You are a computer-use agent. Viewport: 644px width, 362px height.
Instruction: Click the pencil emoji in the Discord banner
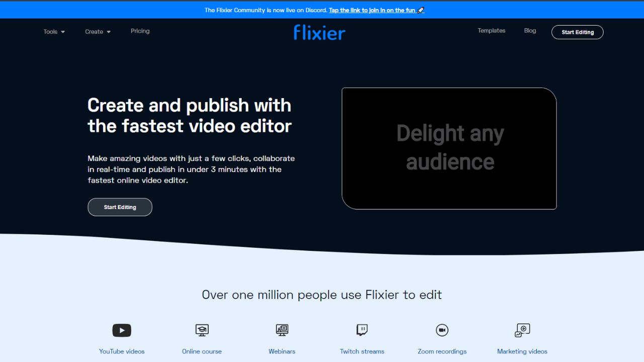[x=421, y=10]
